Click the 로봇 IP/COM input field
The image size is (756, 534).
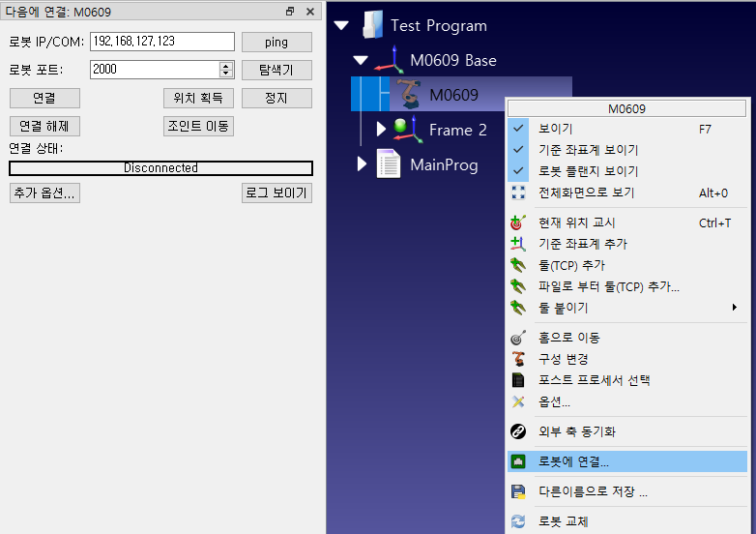(x=161, y=43)
